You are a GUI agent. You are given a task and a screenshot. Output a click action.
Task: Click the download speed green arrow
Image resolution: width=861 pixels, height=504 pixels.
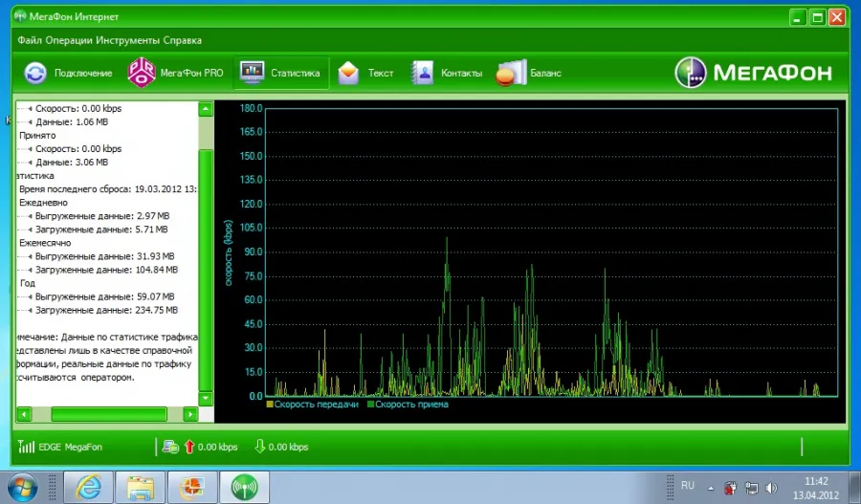click(259, 446)
